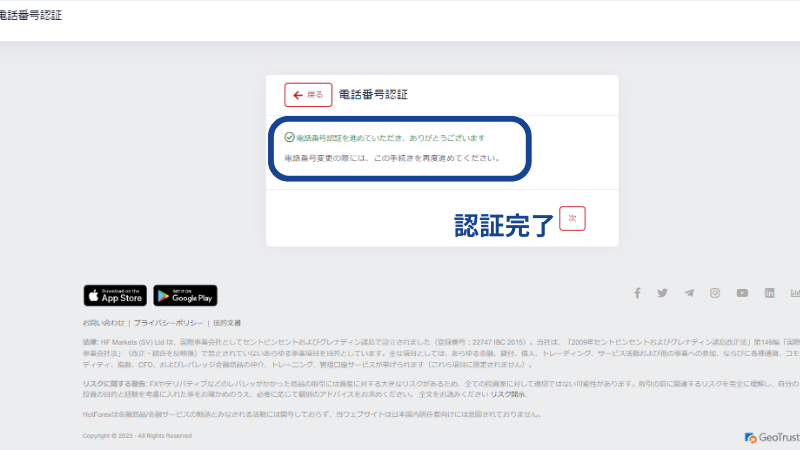Click the green checkmark success icon

click(x=289, y=137)
